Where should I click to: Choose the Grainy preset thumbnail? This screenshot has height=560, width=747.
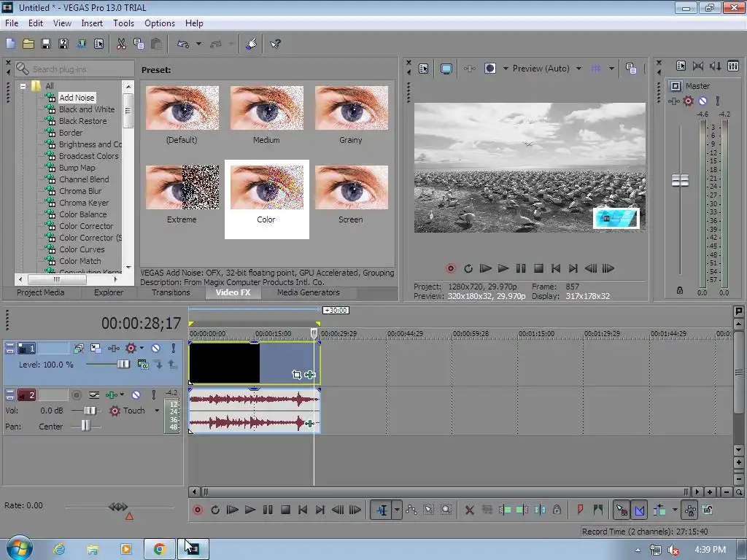(352, 108)
